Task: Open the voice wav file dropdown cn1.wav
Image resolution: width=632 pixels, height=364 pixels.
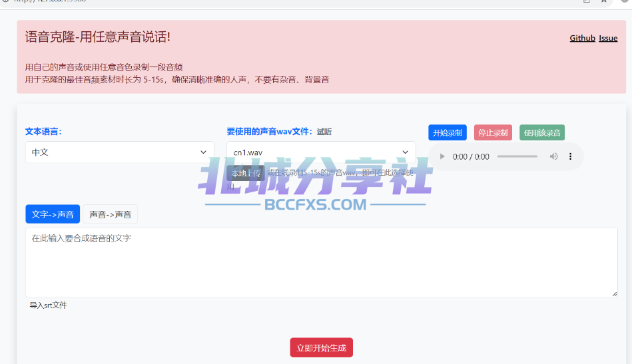Action: click(321, 152)
